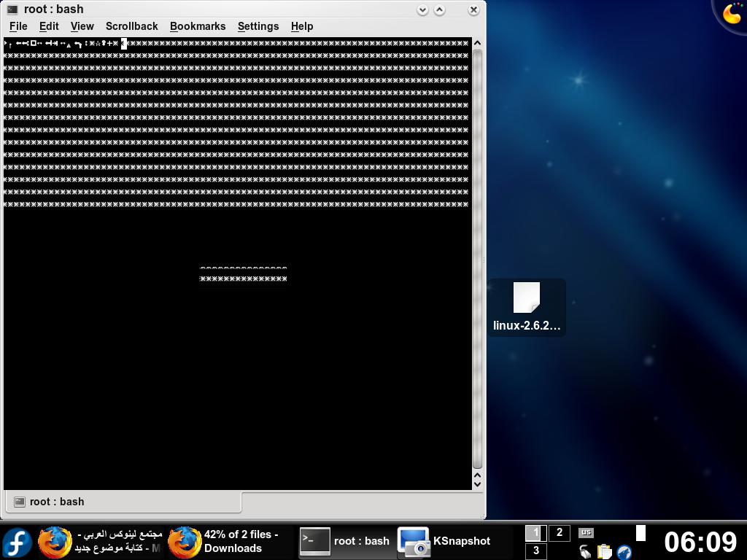747x560 pixels.
Task: Open the us keyboard layout indicator
Action: tap(586, 532)
